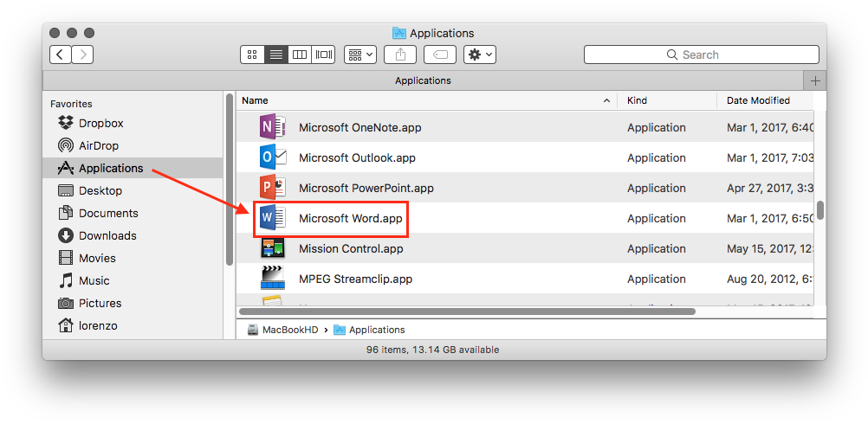Open the item arrangement dropdown
The width and height of the screenshot is (868, 424).
(x=360, y=55)
